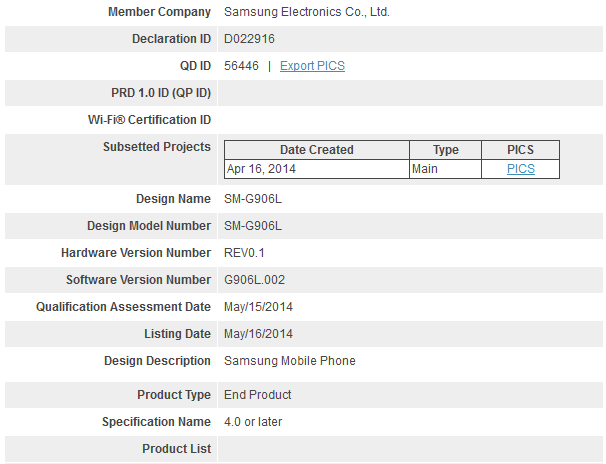This screenshot has width=606, height=464.
Task: Click the Date Created column header
Action: coord(317,150)
